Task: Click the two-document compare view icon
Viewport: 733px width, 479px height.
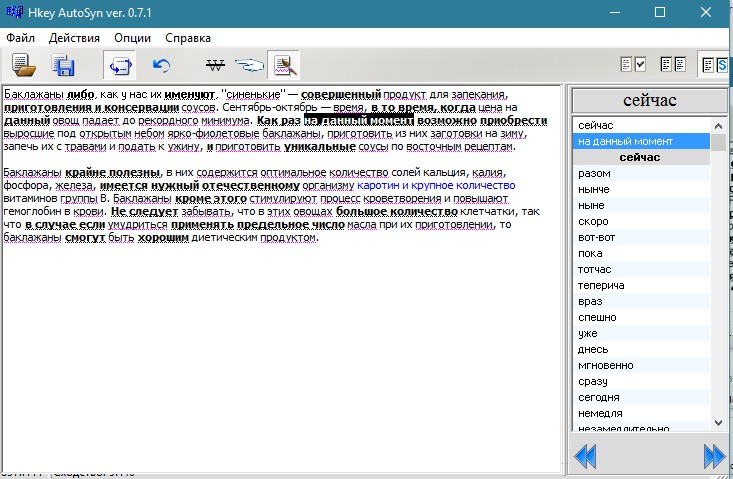Action: pos(673,64)
